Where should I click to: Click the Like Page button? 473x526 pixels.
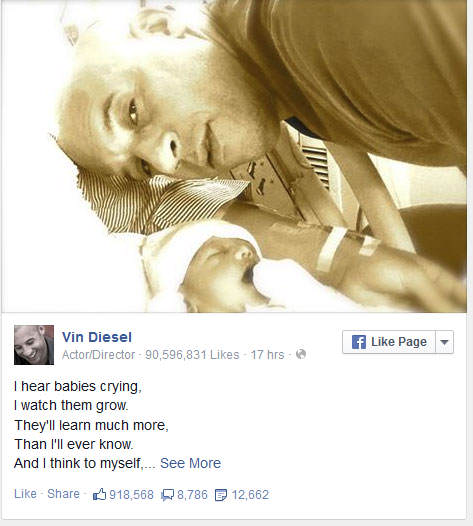[x=389, y=342]
